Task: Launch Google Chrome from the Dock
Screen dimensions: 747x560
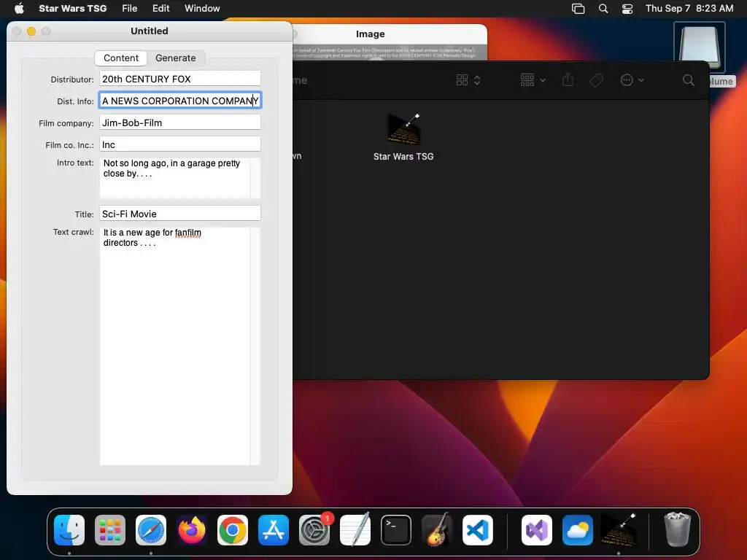Action: [x=233, y=530]
